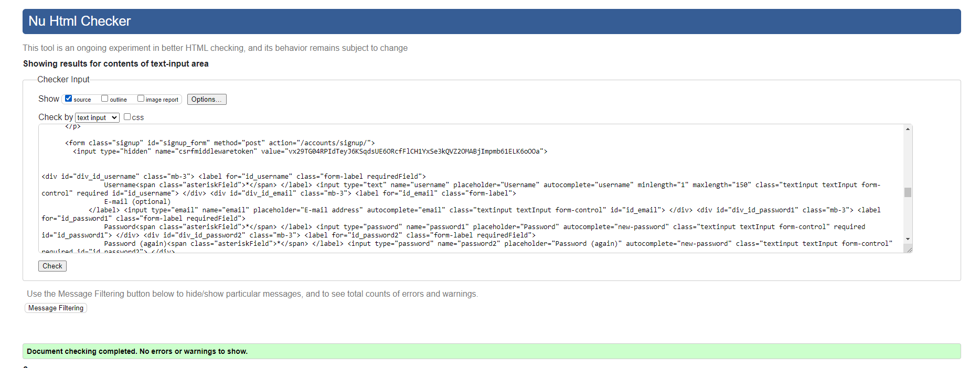The width and height of the screenshot is (980, 368).
Task: Click the 'This tool is an ongoing experiment' text
Action: tap(215, 48)
